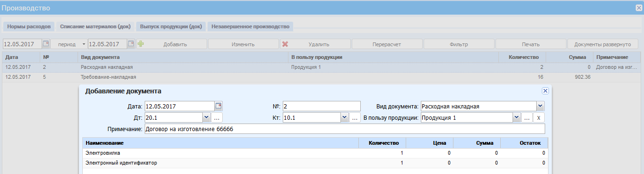The height and width of the screenshot is (174, 644).
Task: Open Незавершенное производство tab
Action: [x=251, y=27]
